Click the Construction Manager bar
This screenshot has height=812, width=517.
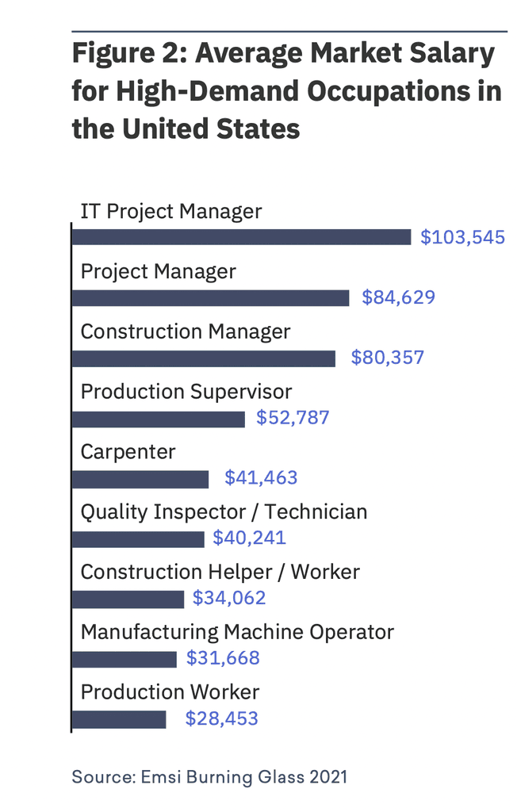click(204, 358)
